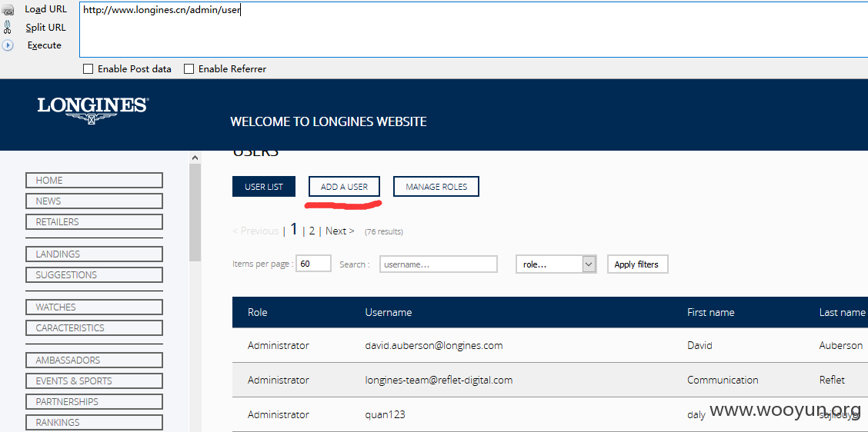Click the Load URL icon
This screenshot has height=432, width=868.
pos(7,9)
